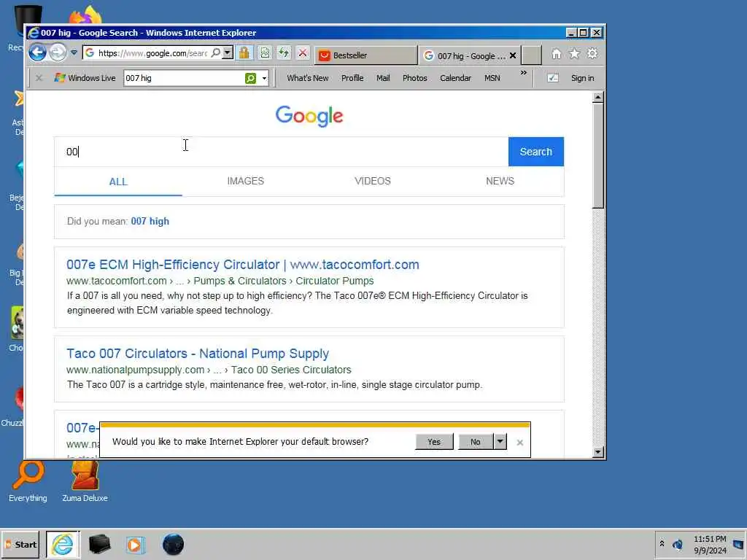
Task: Open the dark globe taskbar icon
Action: click(x=173, y=545)
